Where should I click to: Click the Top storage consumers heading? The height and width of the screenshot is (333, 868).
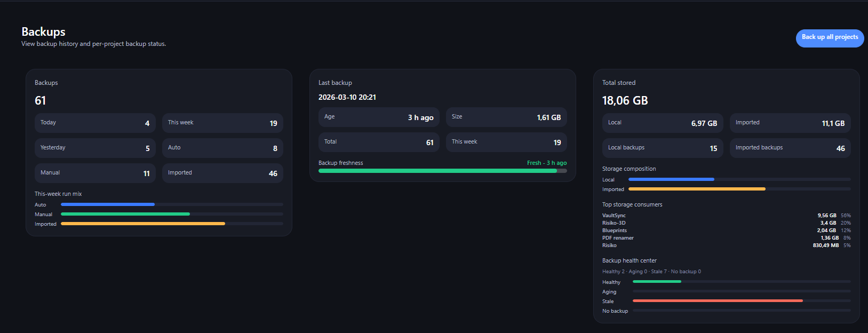tap(632, 204)
